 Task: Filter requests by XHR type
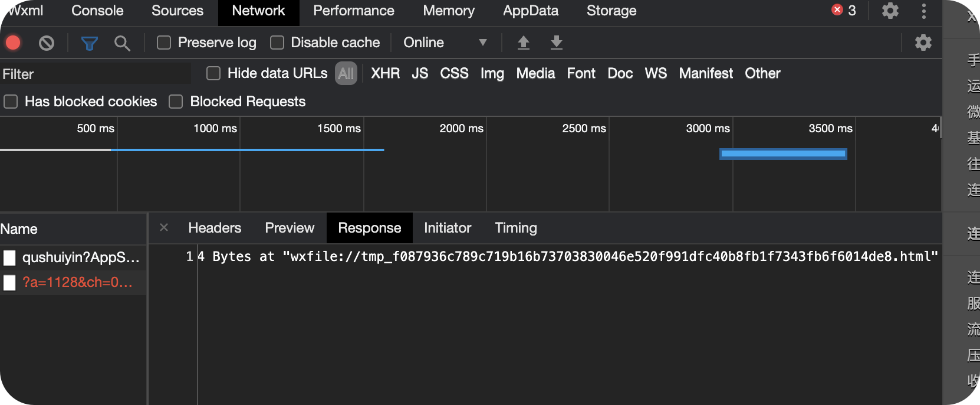tap(385, 73)
